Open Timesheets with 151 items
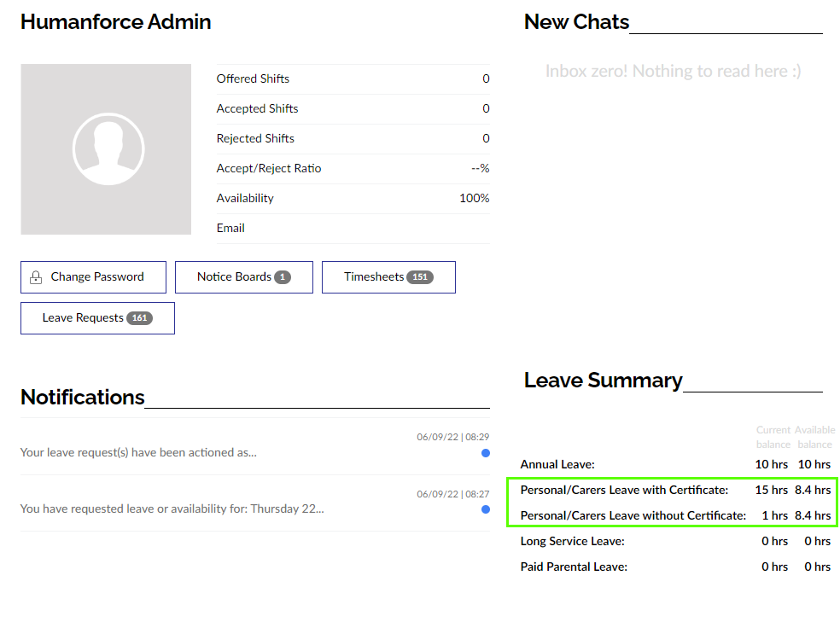This screenshot has height=622, width=840. (388, 277)
